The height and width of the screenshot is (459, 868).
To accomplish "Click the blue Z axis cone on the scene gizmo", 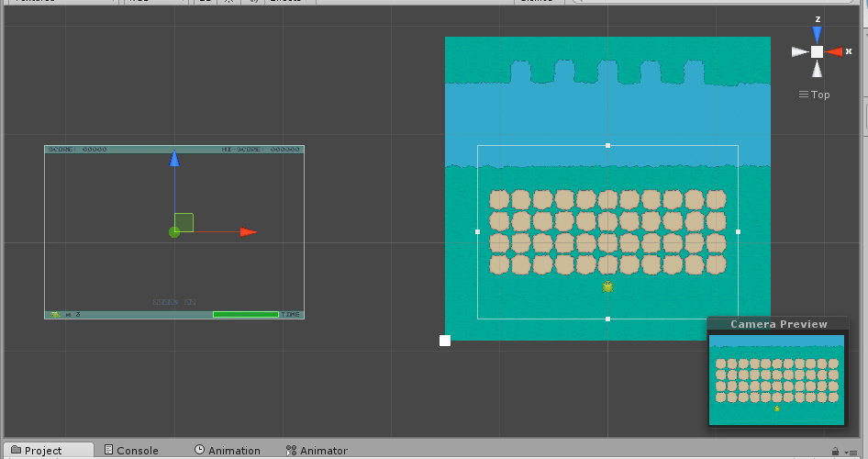I will pyautogui.click(x=817, y=35).
